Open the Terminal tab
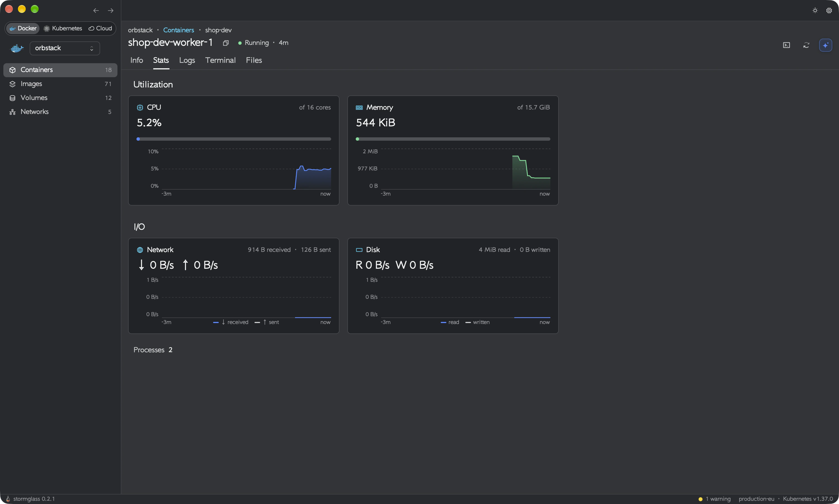Screen dimensions: 839x504 (x=220, y=60)
